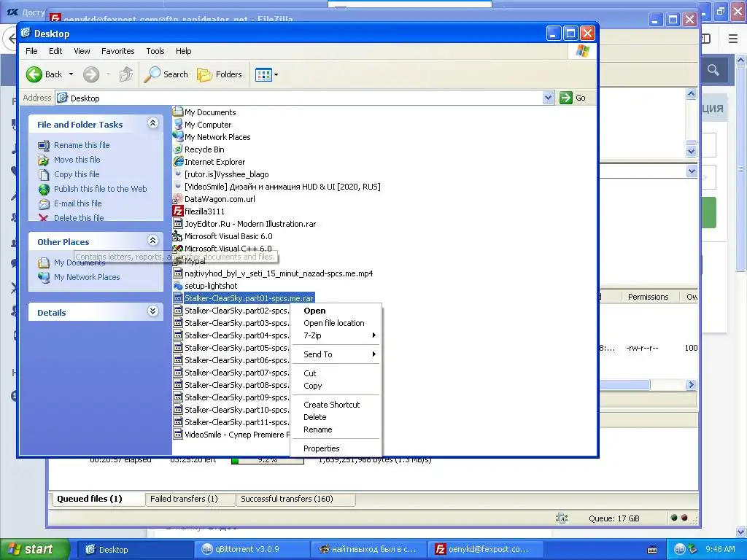Choose Delete in the context menu
Viewport: 747px width, 560px height.
pyautogui.click(x=336, y=416)
